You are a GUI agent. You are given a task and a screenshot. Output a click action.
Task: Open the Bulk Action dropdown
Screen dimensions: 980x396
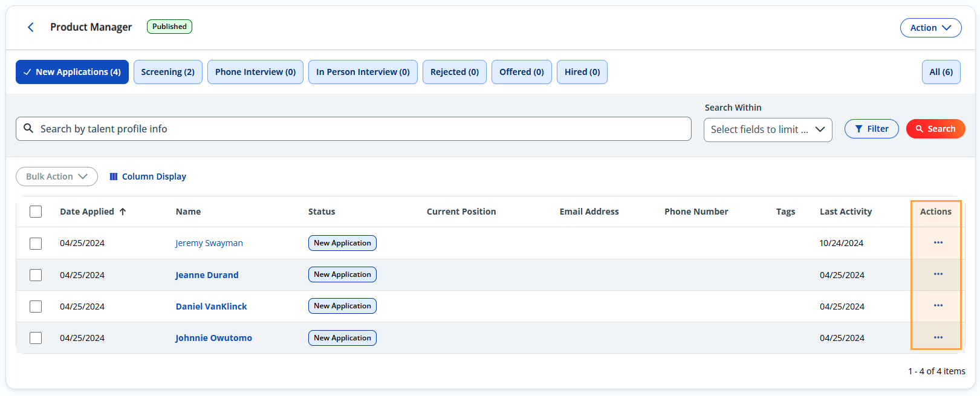(57, 177)
